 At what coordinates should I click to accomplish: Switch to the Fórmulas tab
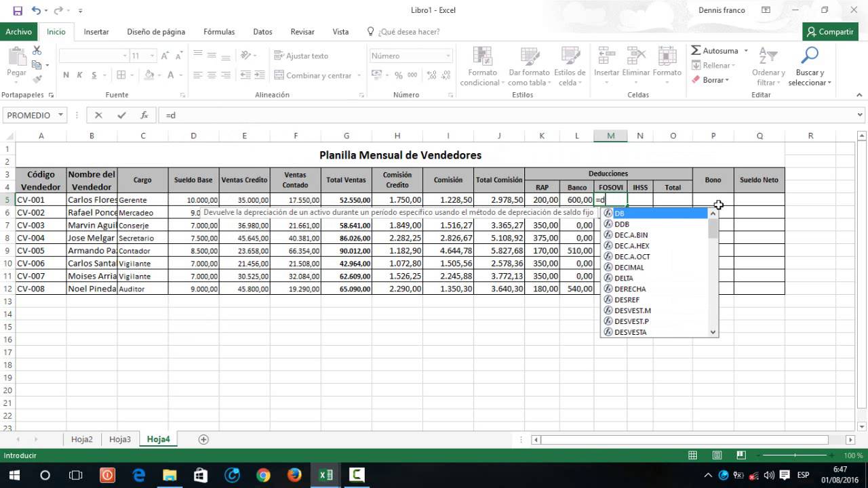click(219, 32)
